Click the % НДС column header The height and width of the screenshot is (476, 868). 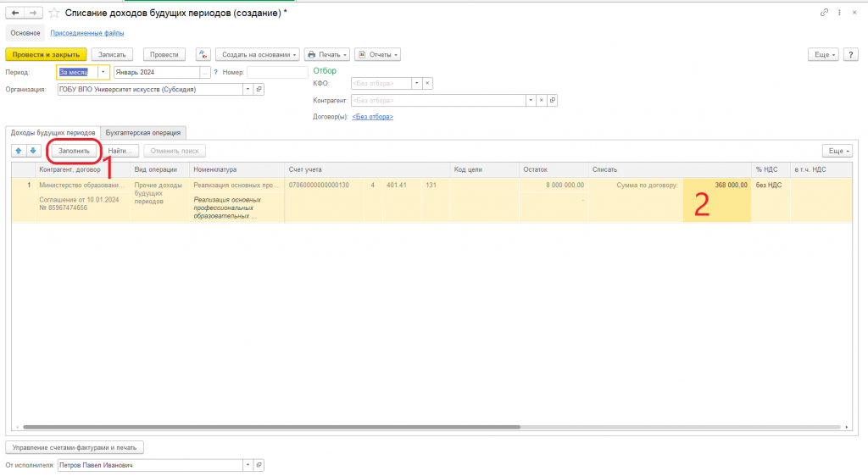click(771, 169)
